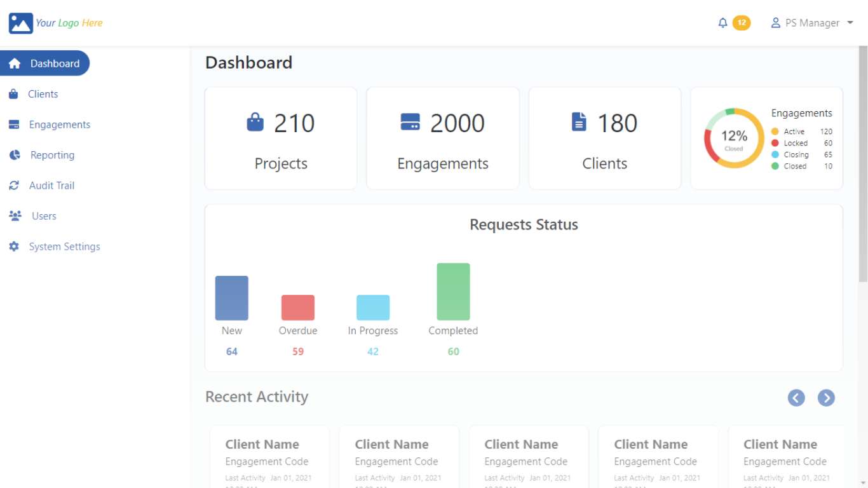Expand the PS Manager dropdown arrow
868x488 pixels.
coord(850,23)
